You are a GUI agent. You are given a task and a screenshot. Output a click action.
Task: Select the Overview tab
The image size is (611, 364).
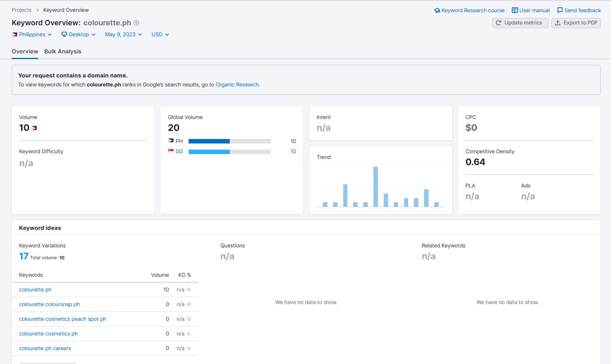point(25,51)
